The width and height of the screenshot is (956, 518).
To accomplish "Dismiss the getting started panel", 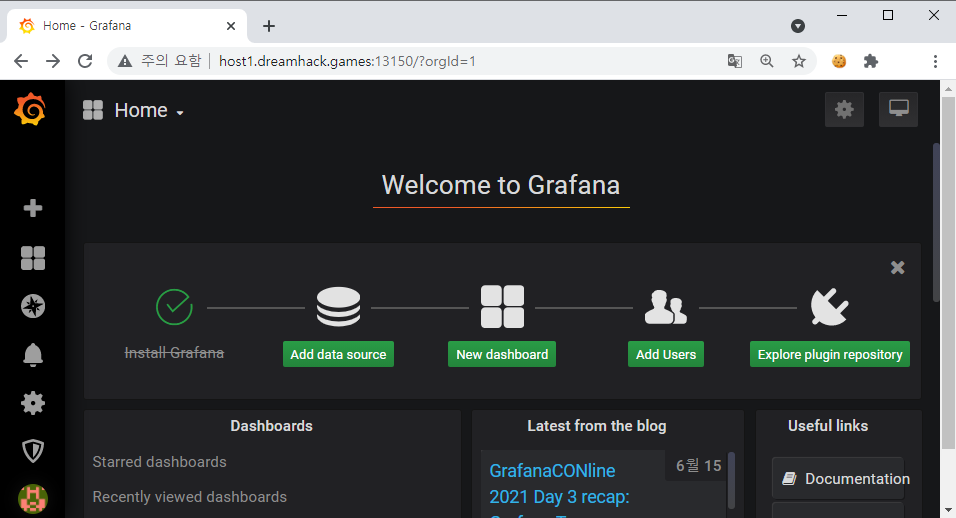I will tap(897, 268).
